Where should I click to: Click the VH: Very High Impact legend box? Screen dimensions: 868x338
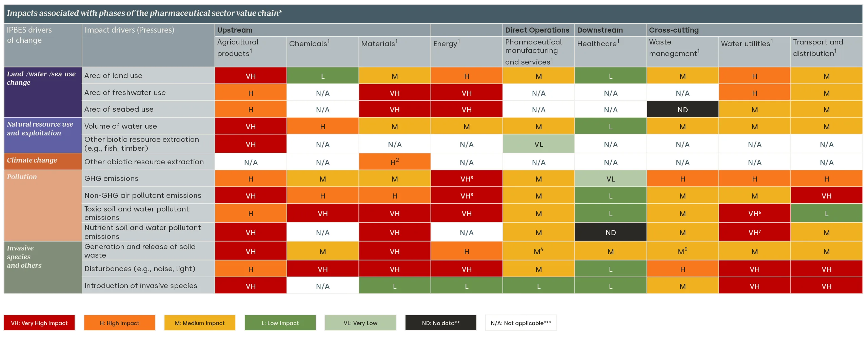pyautogui.click(x=39, y=323)
